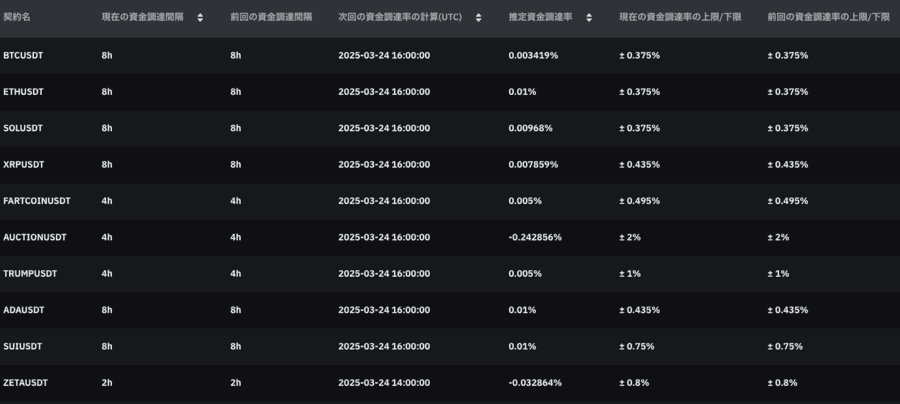Click FARTCOINUSDT current limit ± 0.495%
The image size is (900, 404).
(x=639, y=201)
